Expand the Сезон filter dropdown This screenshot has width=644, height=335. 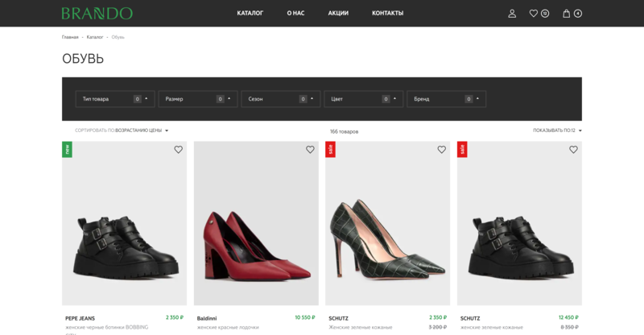pos(281,99)
